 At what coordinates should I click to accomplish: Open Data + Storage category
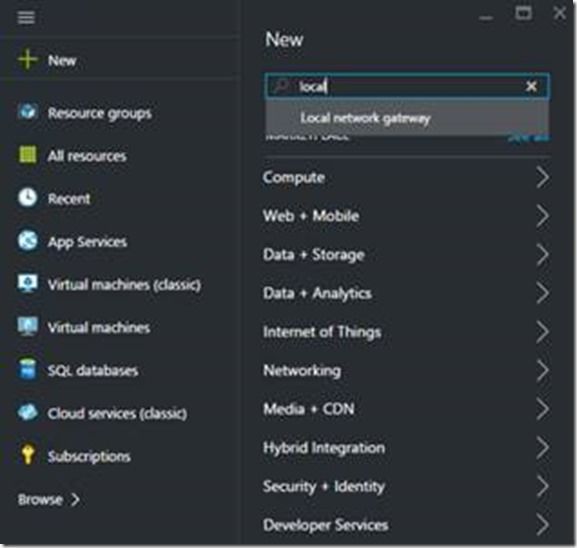pyautogui.click(x=406, y=255)
